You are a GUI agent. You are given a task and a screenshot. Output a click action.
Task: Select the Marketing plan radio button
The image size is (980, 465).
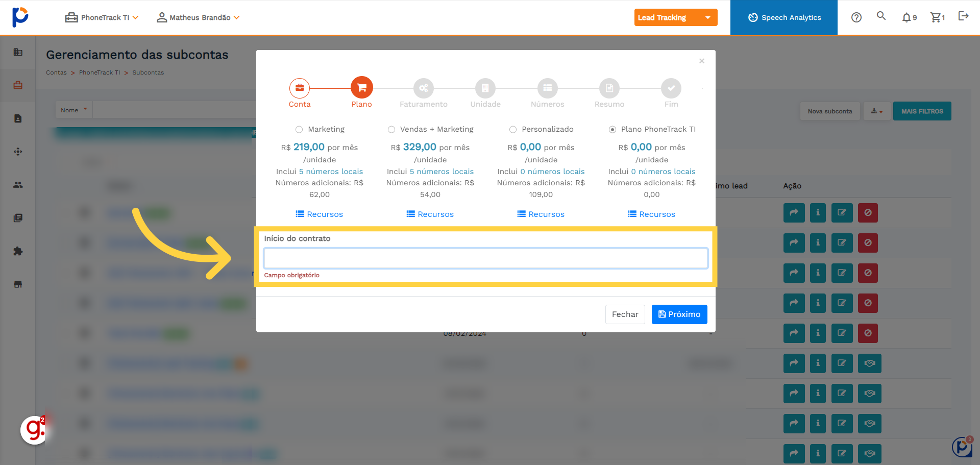[x=299, y=130]
